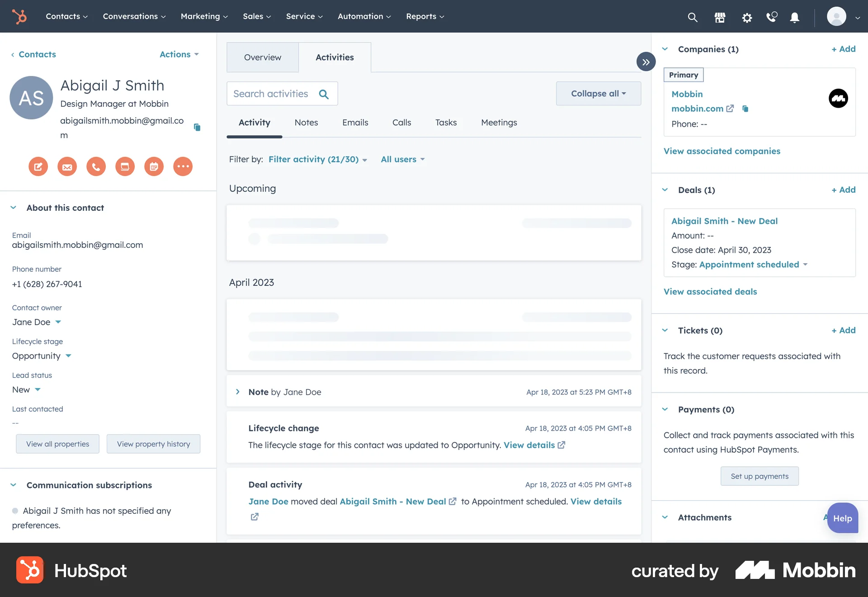The image size is (868, 597).
Task: Open the Conversations menu
Action: coord(134,16)
